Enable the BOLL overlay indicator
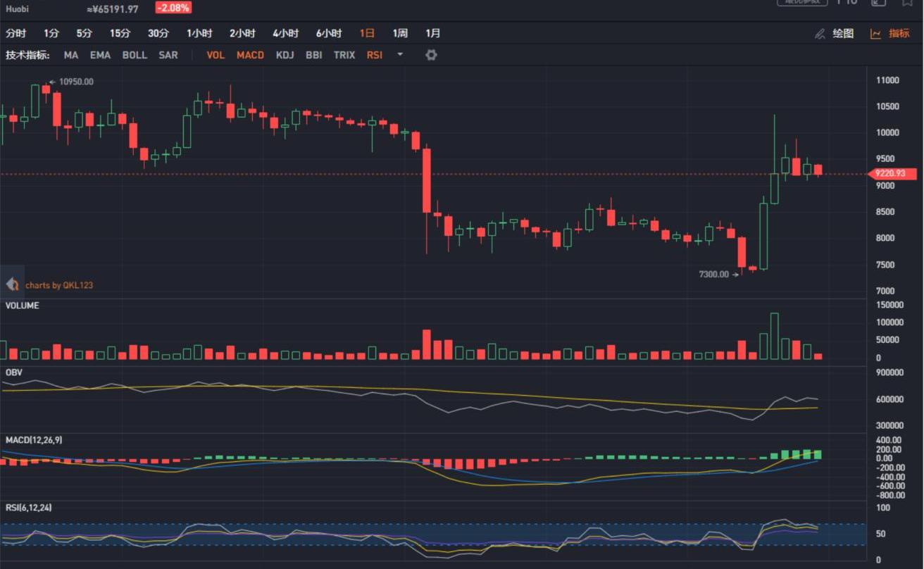Viewport: 924px width, 569px height. pos(135,55)
